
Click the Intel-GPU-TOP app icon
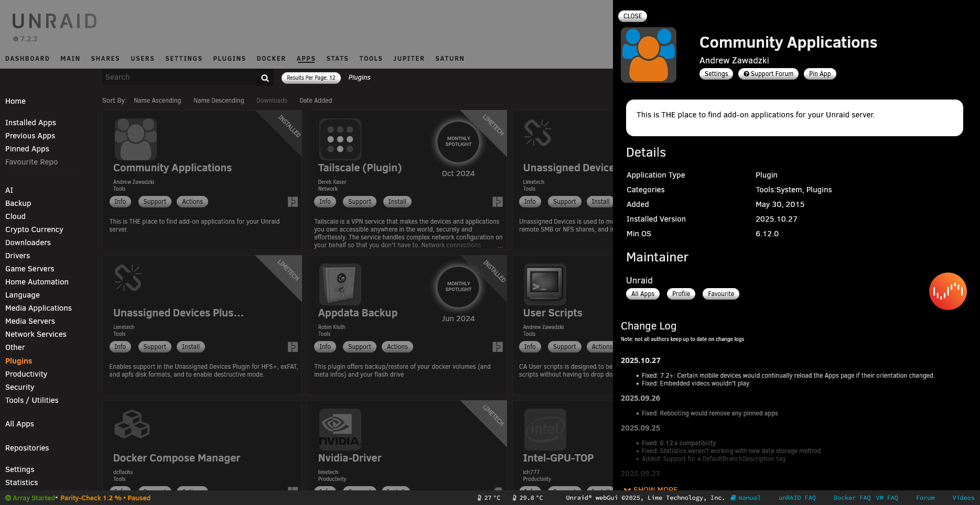pyautogui.click(x=544, y=430)
